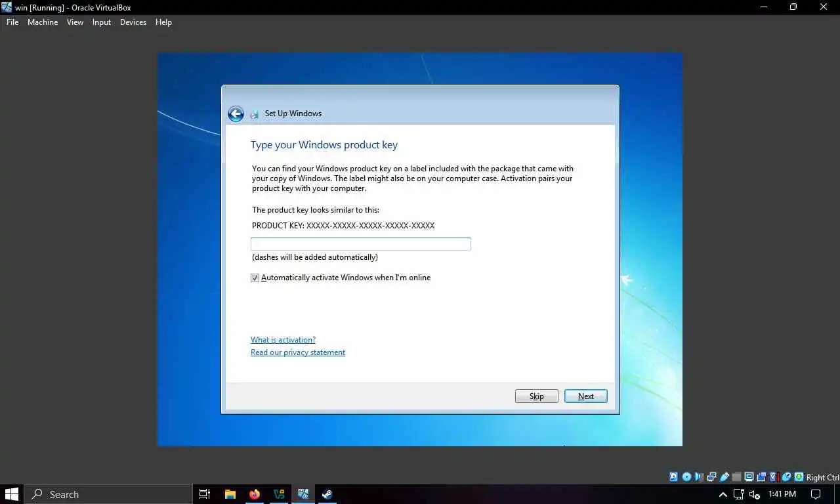Click the VirtualBox window title bar icon
This screenshot has width=840, height=504.
7,7
